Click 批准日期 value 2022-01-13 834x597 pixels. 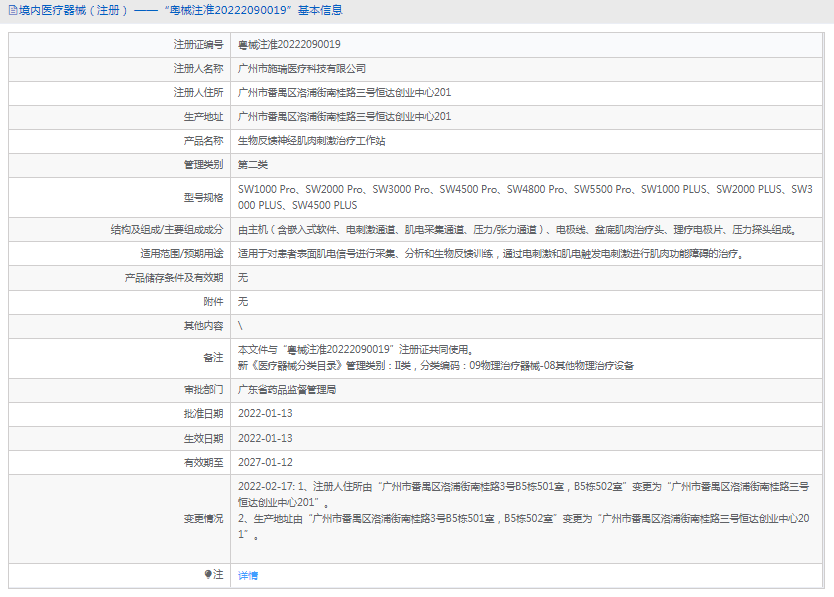point(265,413)
